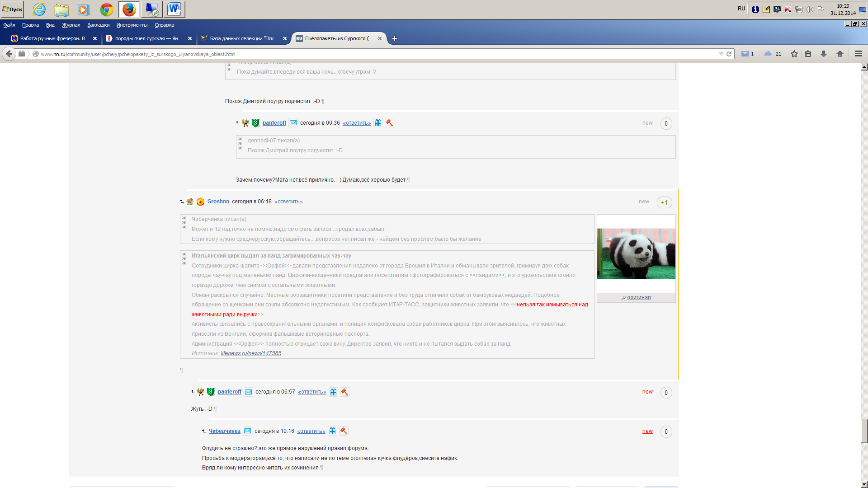Viewport: 868px width, 488px height.
Task: Open the mail notifier icon showing 1
Action: pos(745,54)
